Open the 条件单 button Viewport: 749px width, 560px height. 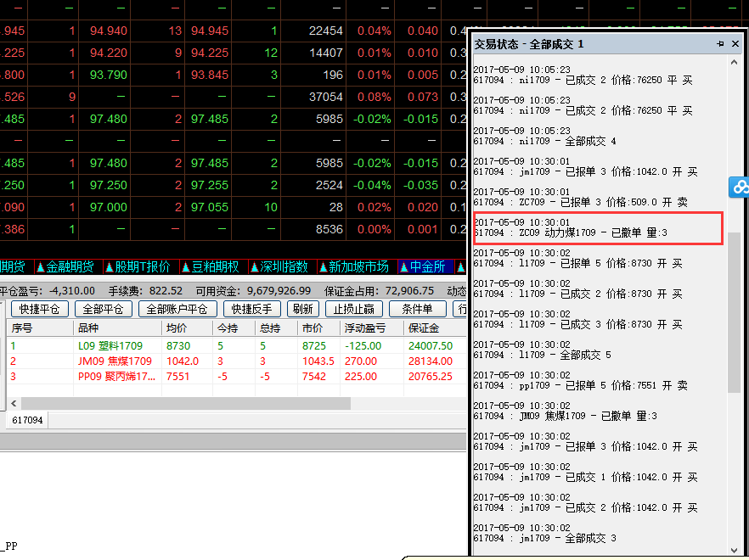418,309
